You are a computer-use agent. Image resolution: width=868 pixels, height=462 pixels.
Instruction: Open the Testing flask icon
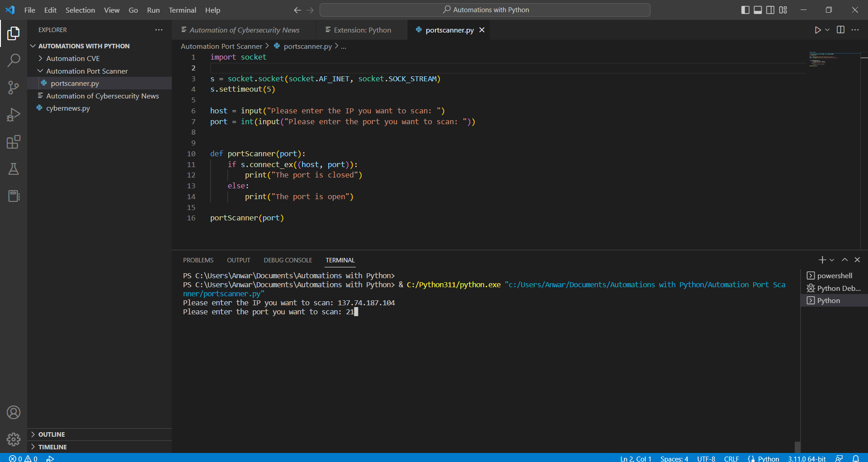tap(14, 169)
